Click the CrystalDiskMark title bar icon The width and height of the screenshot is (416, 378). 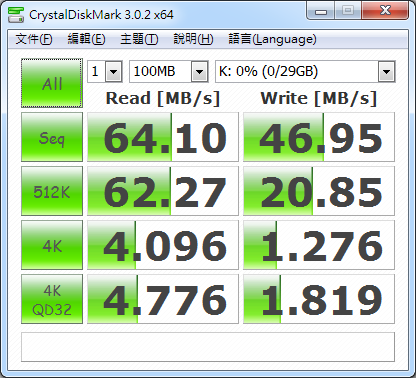[16, 15]
